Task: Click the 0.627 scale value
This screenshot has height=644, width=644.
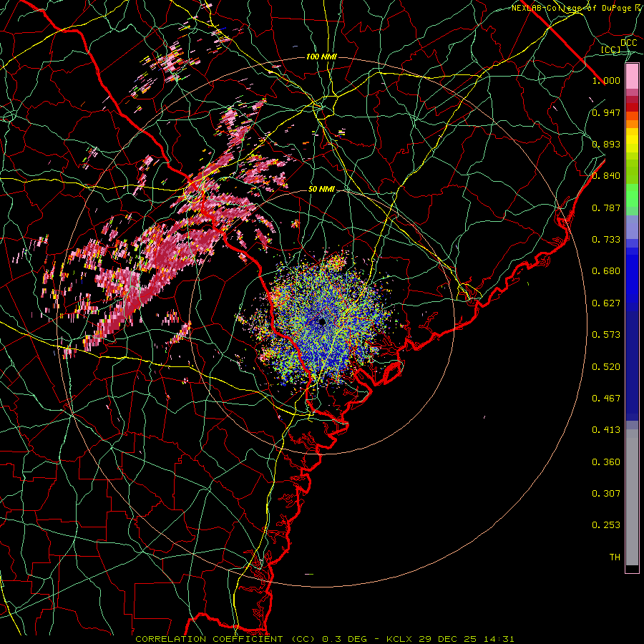Action: tap(606, 303)
